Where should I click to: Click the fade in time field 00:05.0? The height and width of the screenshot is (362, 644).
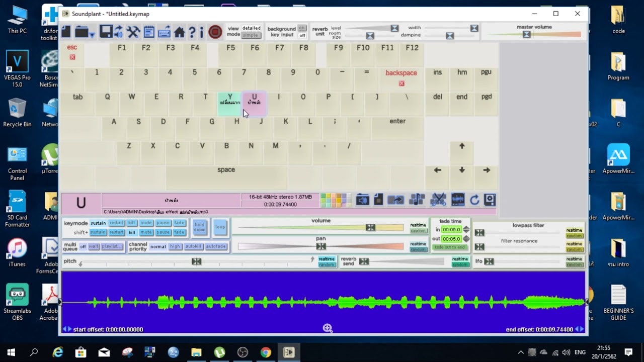[451, 230]
